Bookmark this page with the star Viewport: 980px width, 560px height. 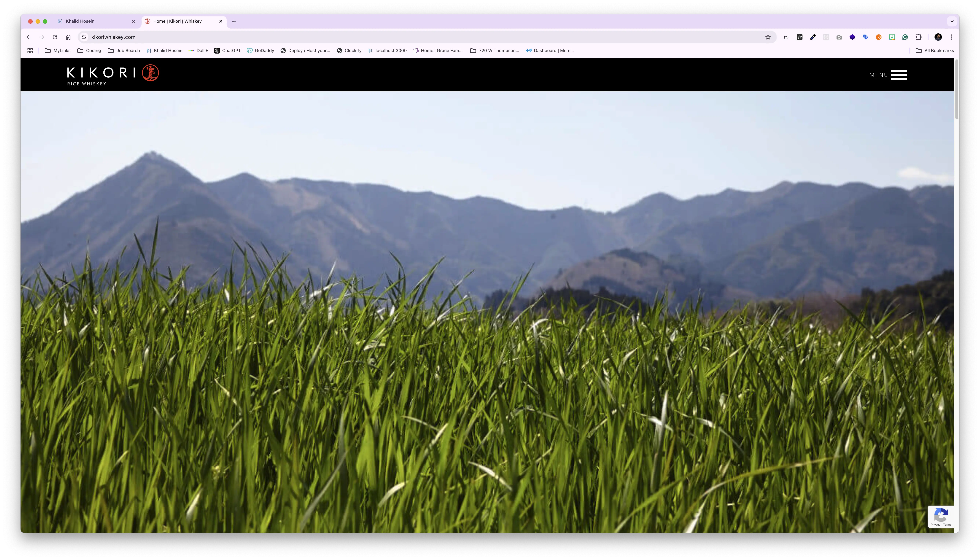point(768,37)
